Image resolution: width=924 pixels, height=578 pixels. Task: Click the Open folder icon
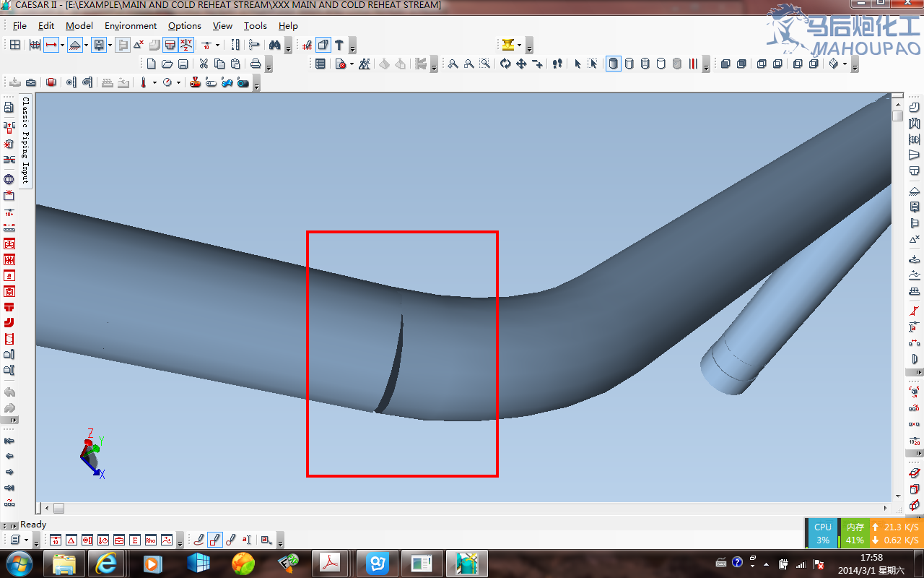[167, 64]
